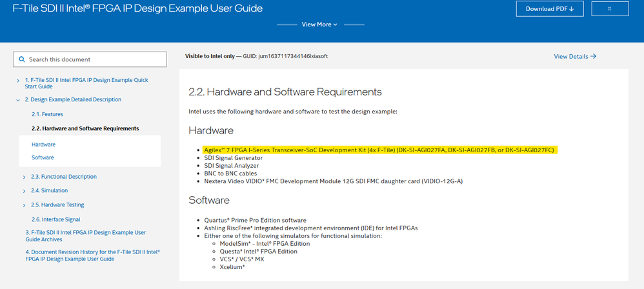The height and width of the screenshot is (289, 644).
Task: Click the search magnifier icon
Action: pyautogui.click(x=22, y=59)
